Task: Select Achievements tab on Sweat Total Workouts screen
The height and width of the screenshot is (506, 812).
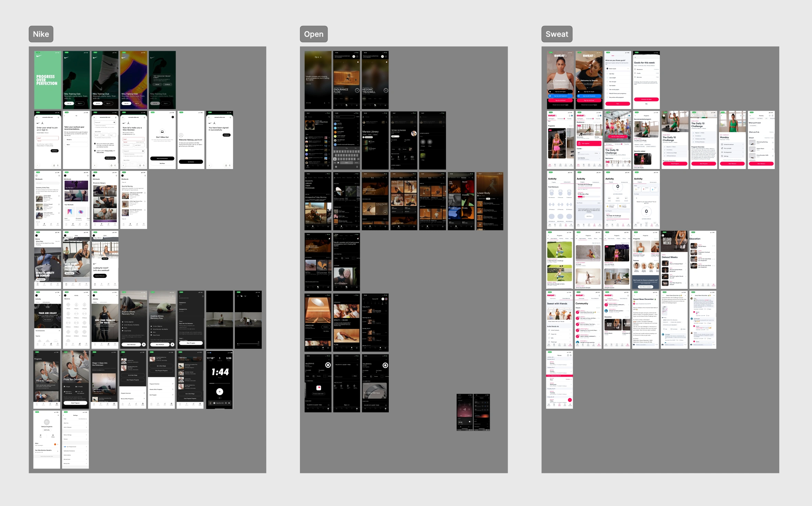Action: 567,182
